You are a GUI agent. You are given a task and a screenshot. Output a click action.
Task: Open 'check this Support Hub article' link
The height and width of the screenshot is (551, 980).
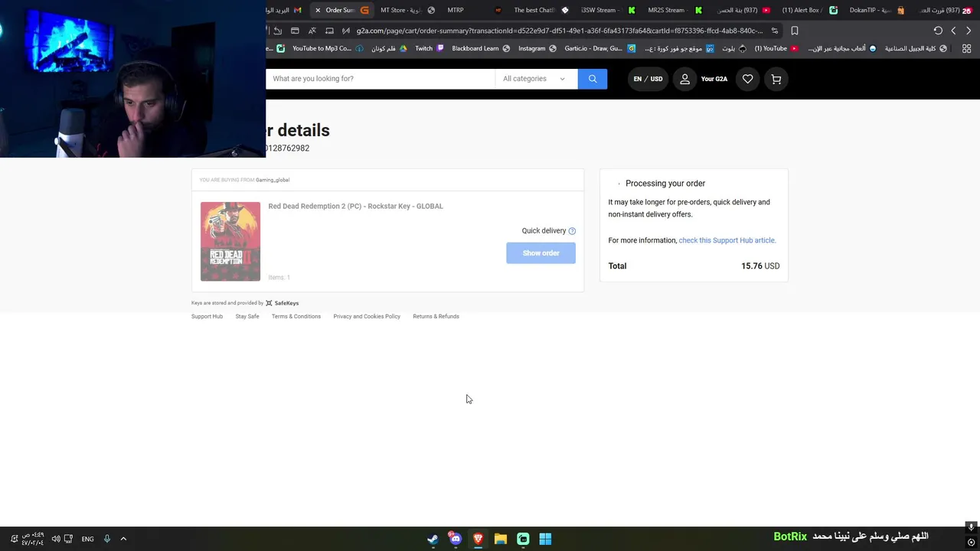click(x=727, y=240)
